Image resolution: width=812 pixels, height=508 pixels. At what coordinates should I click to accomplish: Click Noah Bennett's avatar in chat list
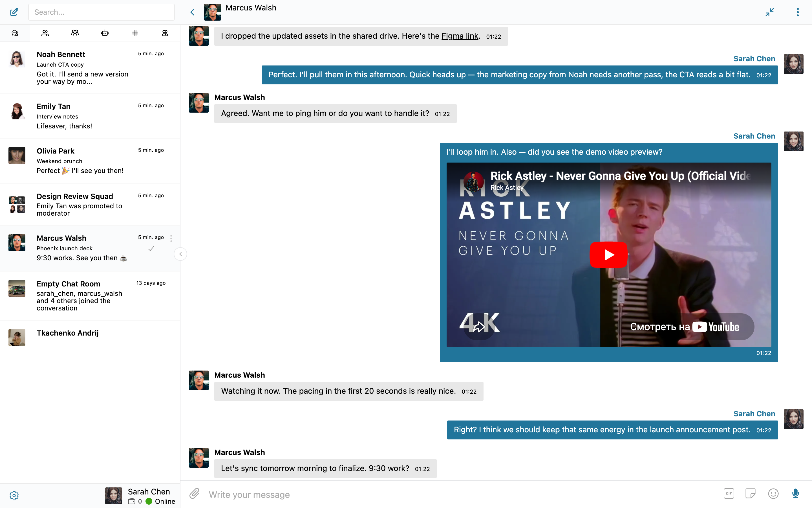pos(17,59)
